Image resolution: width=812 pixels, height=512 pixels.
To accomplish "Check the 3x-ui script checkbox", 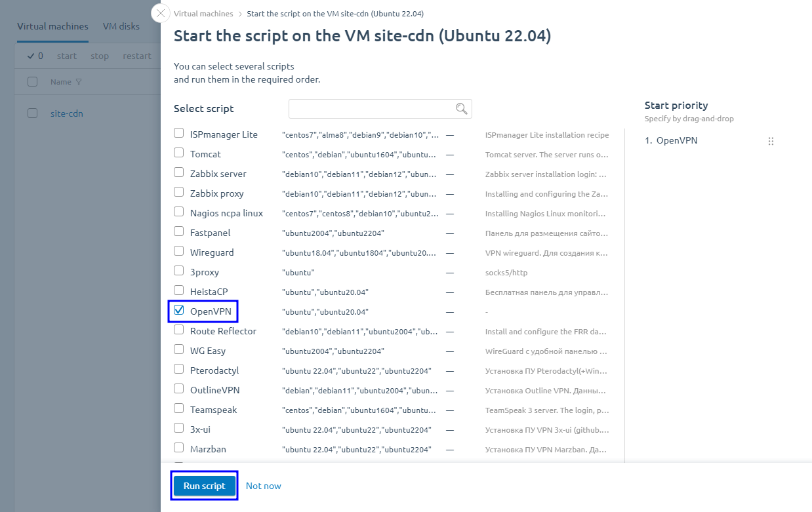I will coord(178,429).
